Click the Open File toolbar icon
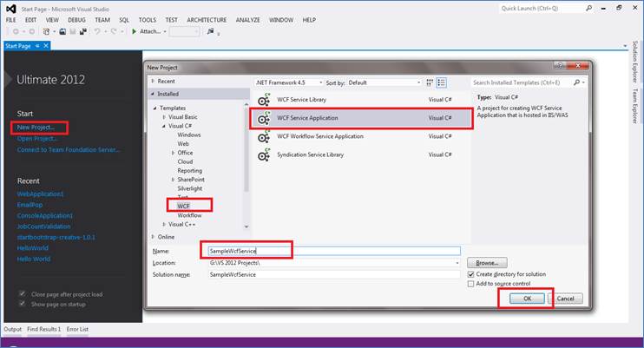Screen dimensions: 644x348 click(62, 31)
